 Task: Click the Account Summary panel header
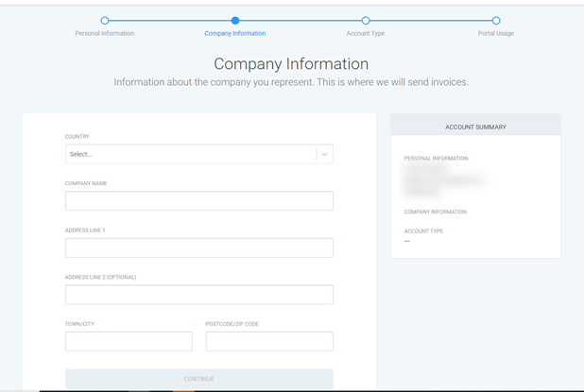(x=475, y=127)
